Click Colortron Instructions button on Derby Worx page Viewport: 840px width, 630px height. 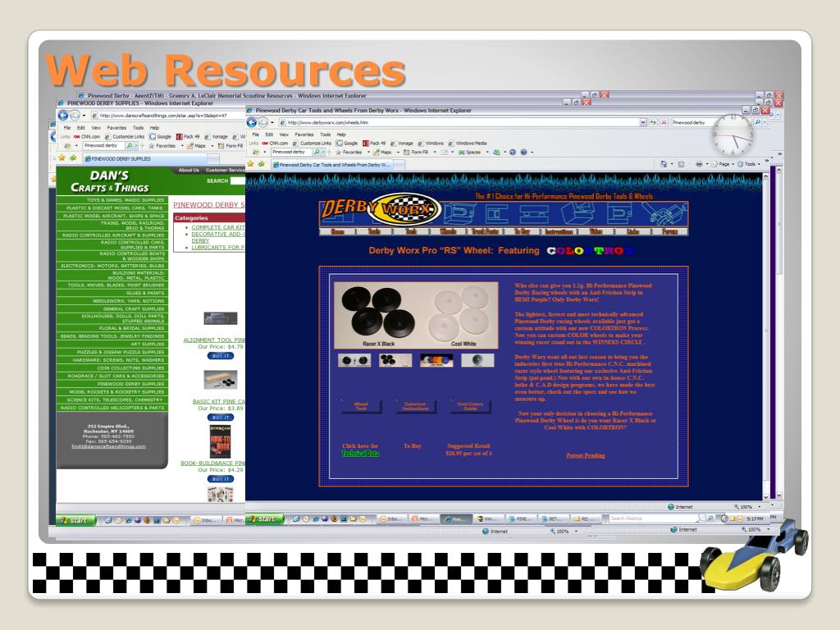pyautogui.click(x=415, y=407)
